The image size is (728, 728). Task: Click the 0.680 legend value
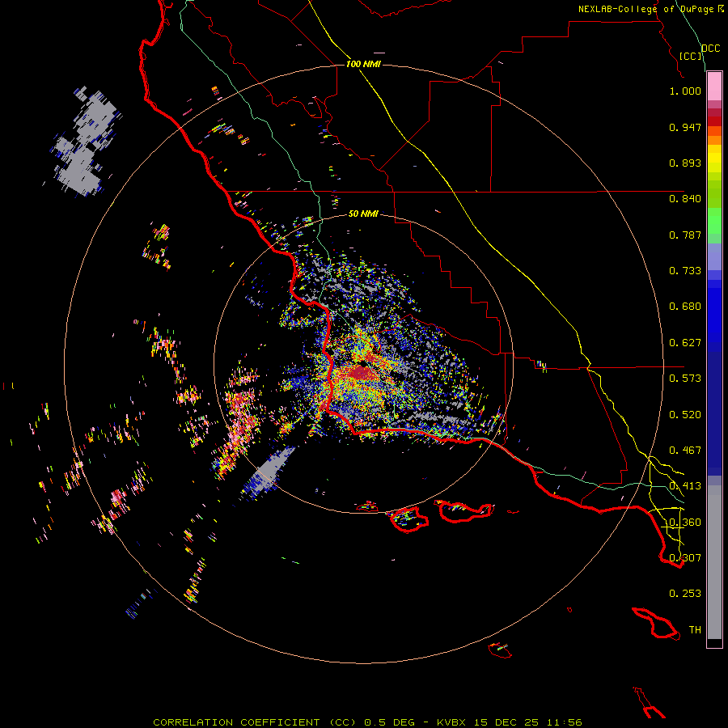[685, 307]
